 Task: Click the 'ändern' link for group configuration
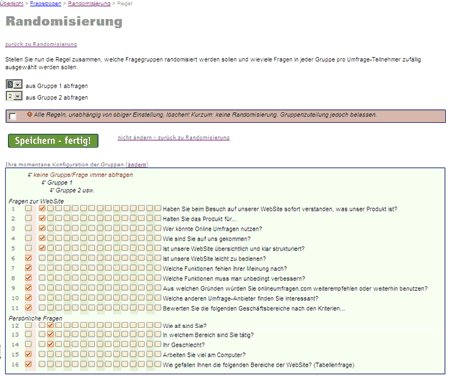[137, 164]
